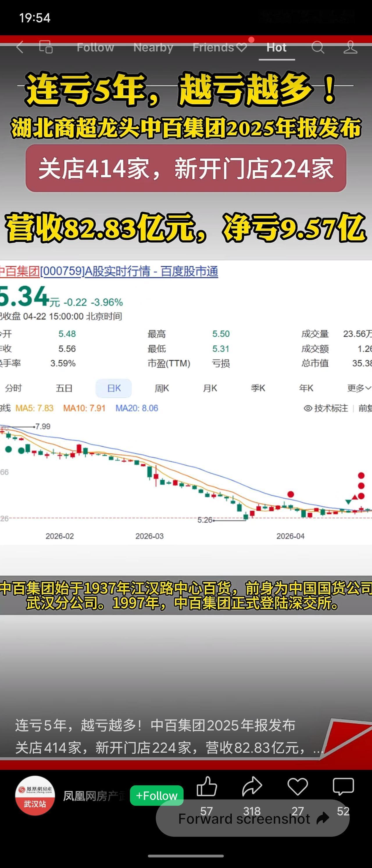This screenshot has width=372, height=868.
Task: Open the profile person icon
Action: coord(350,47)
